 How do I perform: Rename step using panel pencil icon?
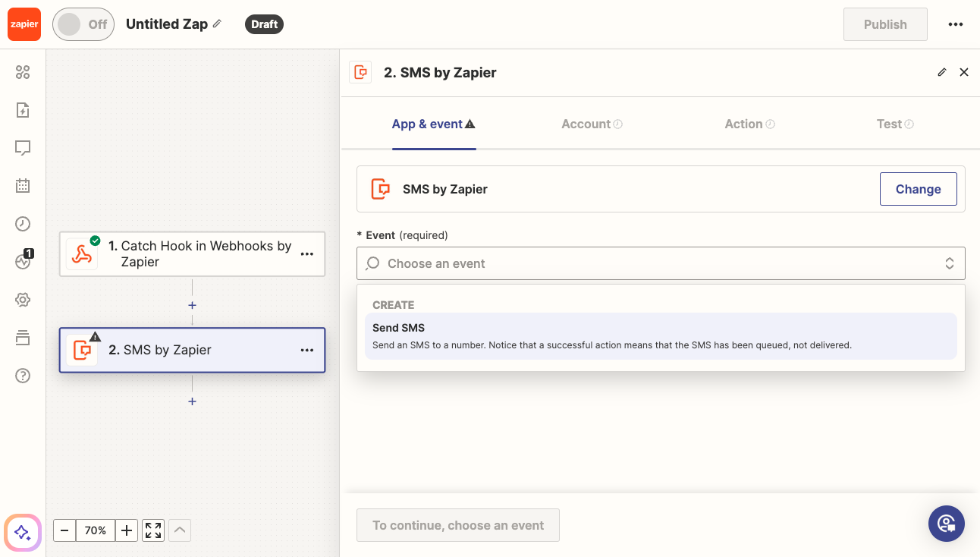(x=942, y=72)
